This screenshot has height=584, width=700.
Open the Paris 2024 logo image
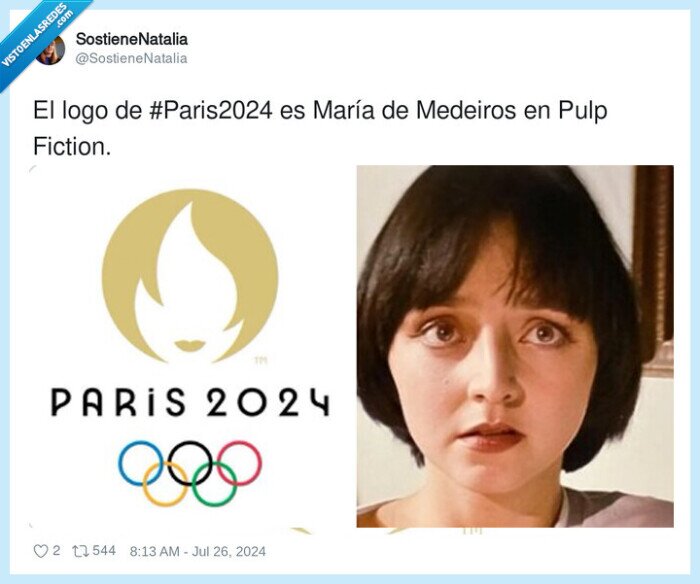[x=190, y=346]
